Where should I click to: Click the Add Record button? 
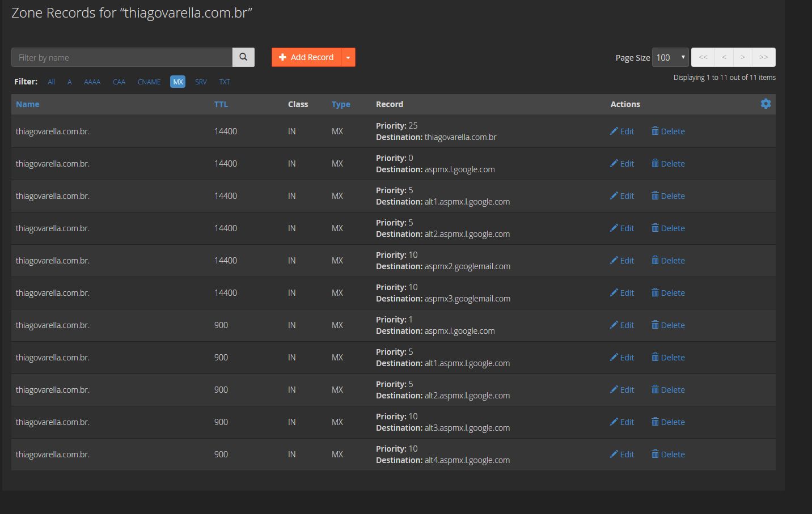click(306, 57)
